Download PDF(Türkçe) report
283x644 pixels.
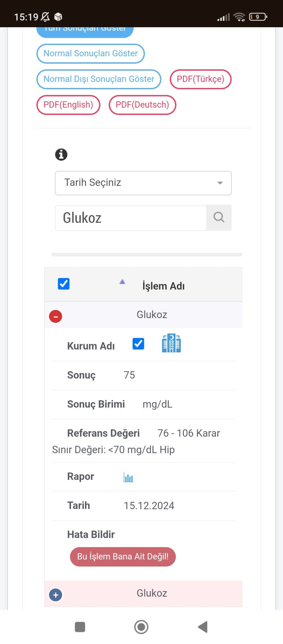coord(201,79)
